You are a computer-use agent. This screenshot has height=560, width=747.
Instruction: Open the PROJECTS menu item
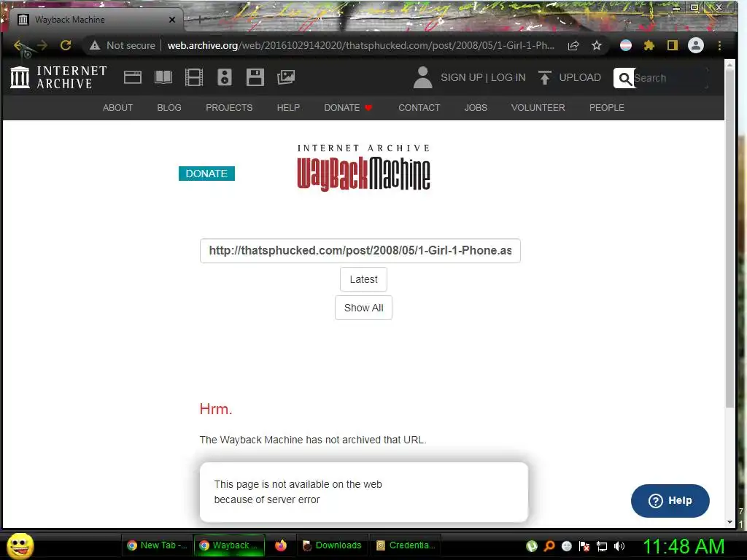tap(229, 108)
